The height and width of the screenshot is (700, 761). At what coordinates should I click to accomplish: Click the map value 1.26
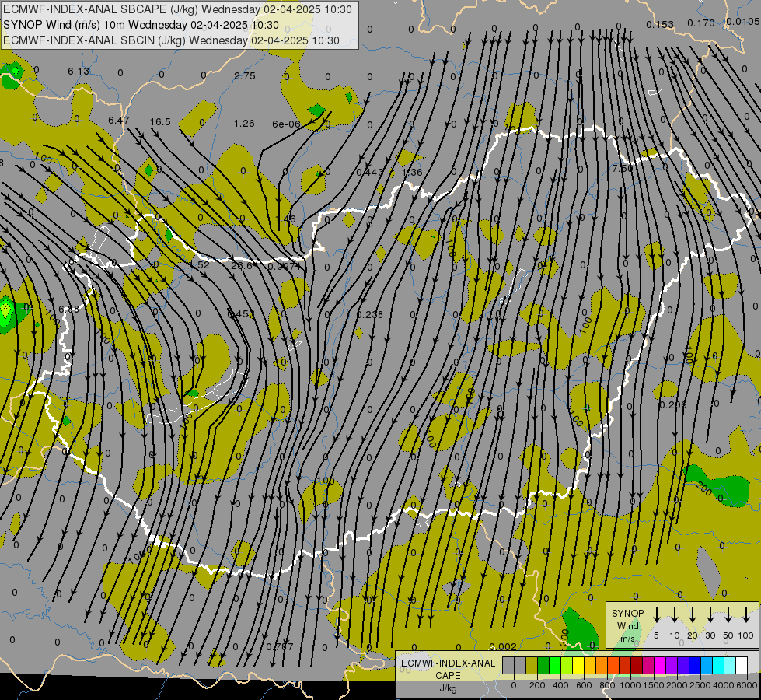coord(244,124)
